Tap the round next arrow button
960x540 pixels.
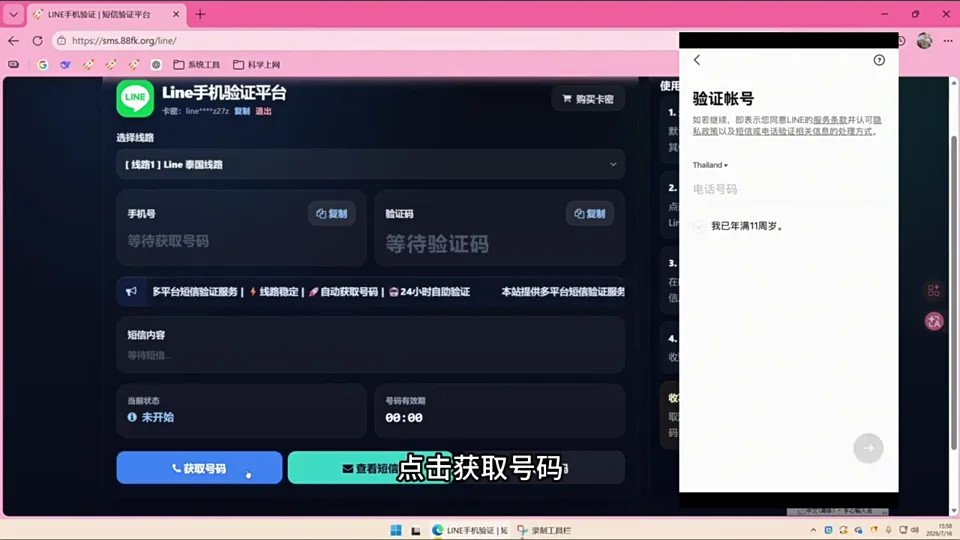(868, 448)
